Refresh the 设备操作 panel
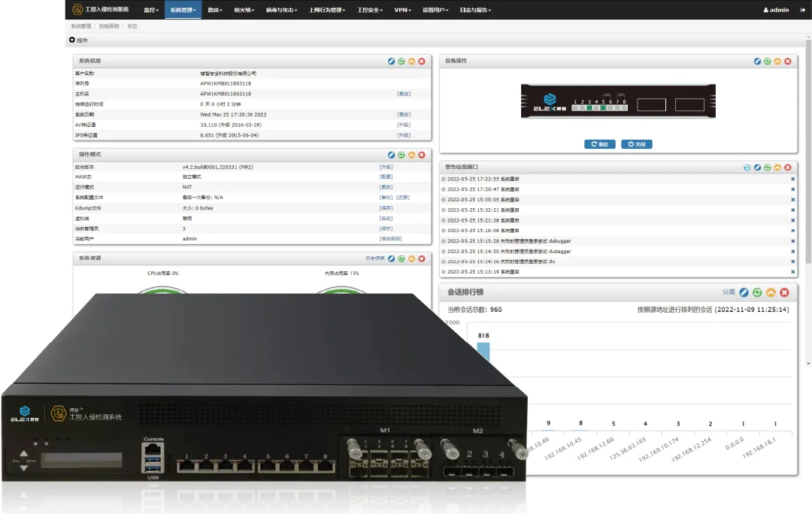 [x=768, y=61]
